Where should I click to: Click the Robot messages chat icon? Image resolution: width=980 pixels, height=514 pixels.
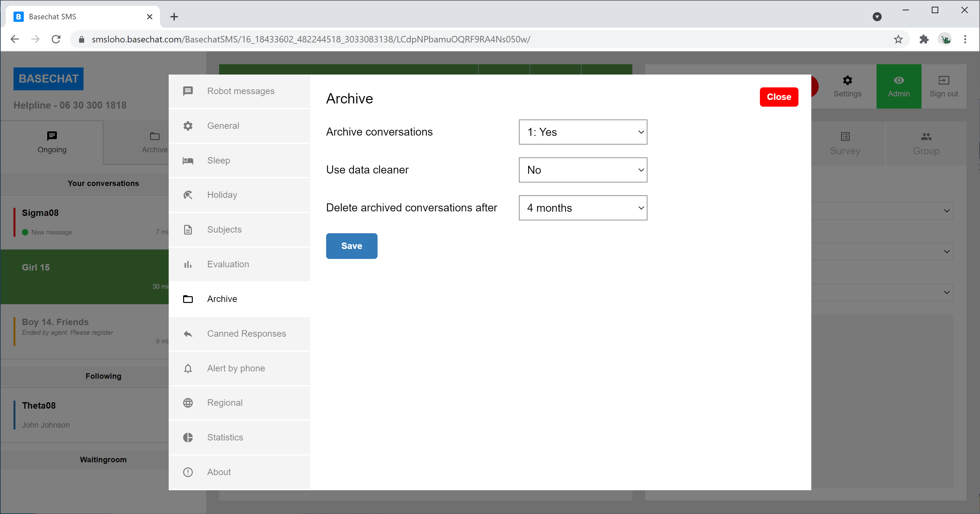pyautogui.click(x=188, y=91)
